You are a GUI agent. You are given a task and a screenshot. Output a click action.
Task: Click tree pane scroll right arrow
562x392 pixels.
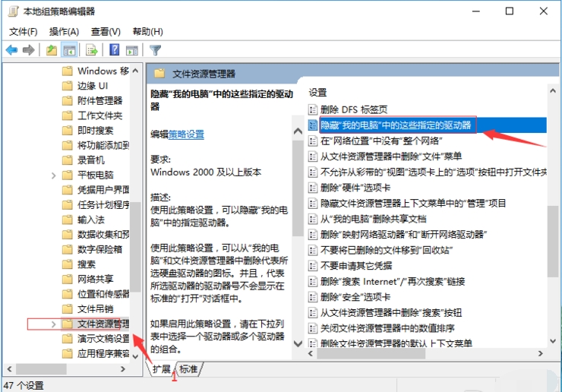123,368
